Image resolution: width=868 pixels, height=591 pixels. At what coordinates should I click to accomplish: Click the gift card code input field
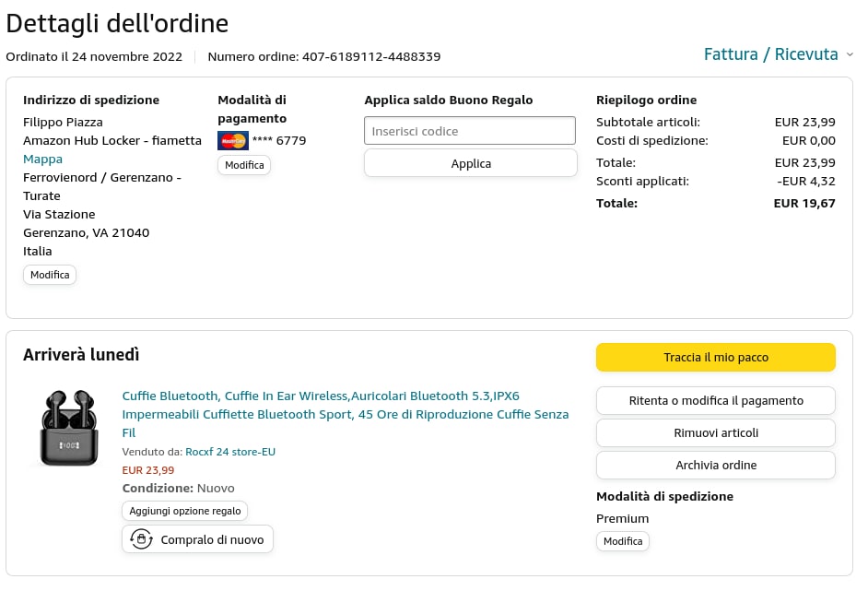tap(470, 131)
